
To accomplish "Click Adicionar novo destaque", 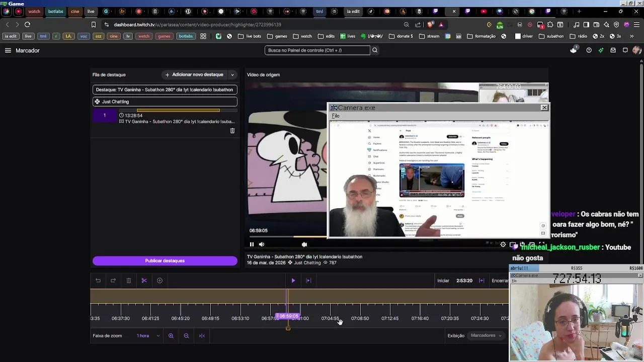I will (194, 74).
